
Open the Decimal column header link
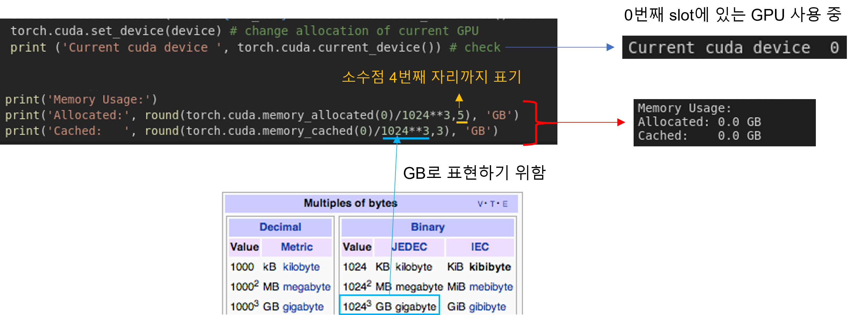pyautogui.click(x=280, y=227)
